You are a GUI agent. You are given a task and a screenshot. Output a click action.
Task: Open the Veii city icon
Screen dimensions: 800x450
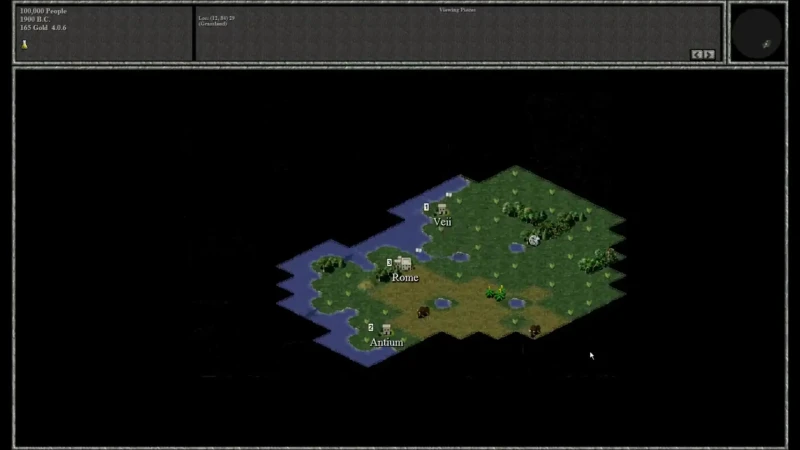442,208
